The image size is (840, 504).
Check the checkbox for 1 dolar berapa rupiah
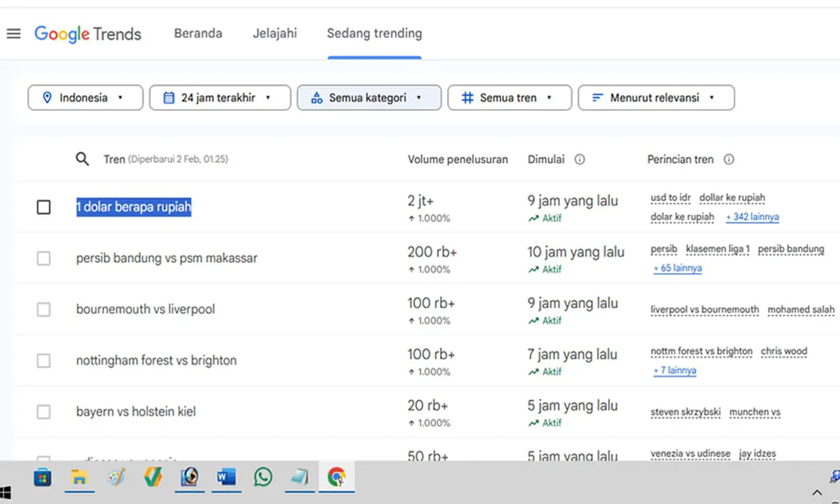pyautogui.click(x=43, y=206)
